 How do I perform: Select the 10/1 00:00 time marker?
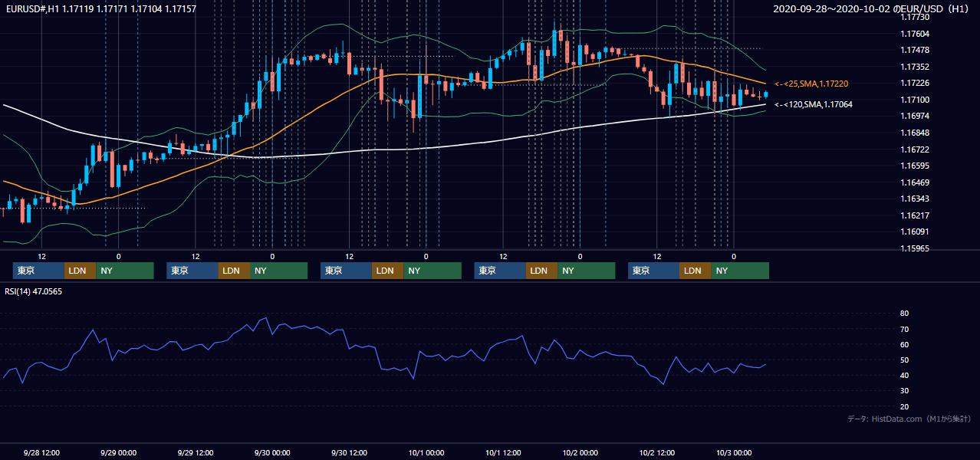426,452
